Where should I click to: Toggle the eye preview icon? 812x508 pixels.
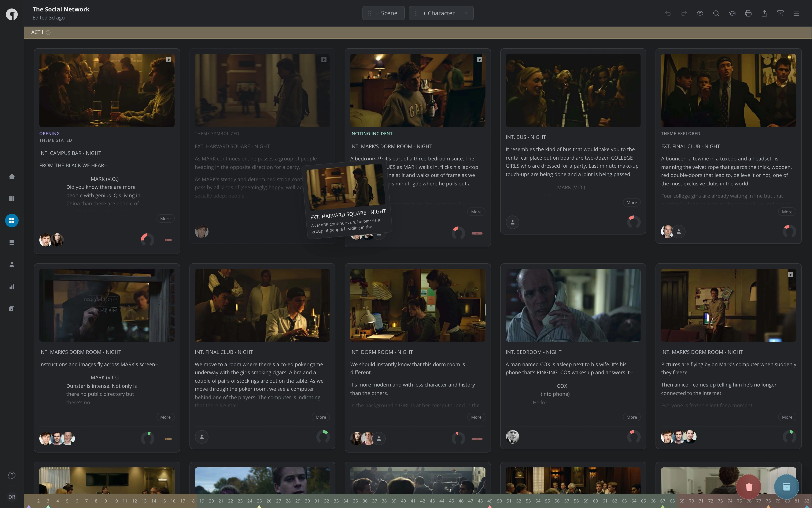[700, 13]
